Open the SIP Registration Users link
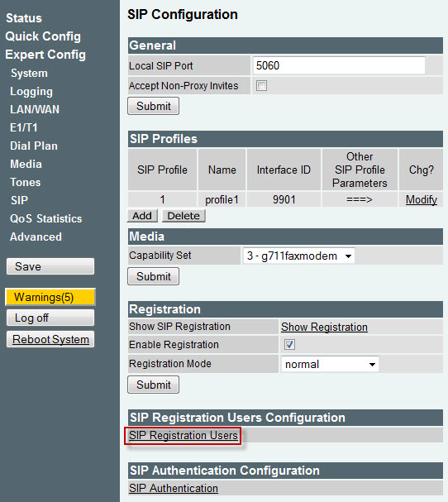 click(183, 435)
